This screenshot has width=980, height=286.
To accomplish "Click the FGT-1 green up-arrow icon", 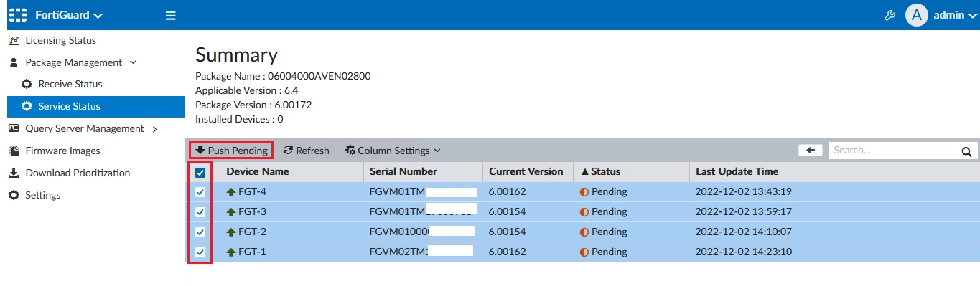I will tap(231, 252).
